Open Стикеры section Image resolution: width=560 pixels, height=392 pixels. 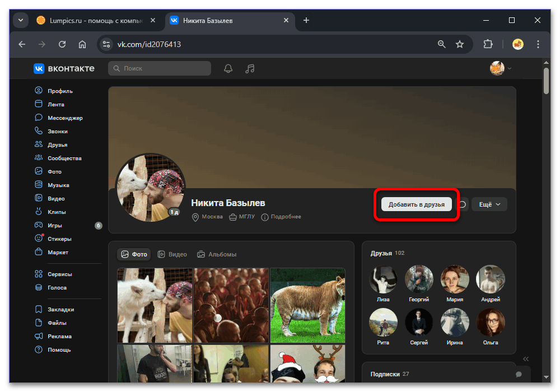tap(53, 239)
